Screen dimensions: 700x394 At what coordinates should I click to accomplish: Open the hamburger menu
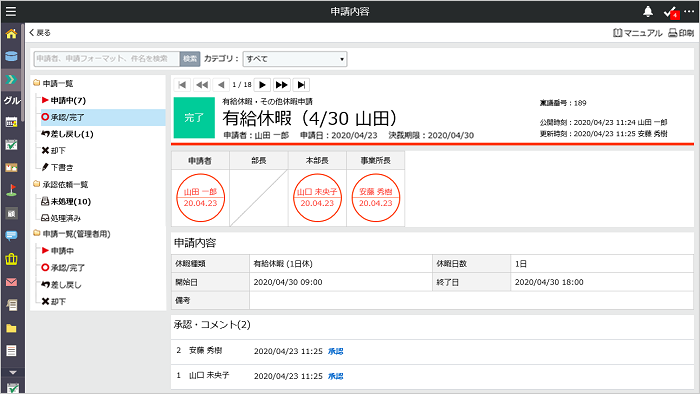[11, 11]
